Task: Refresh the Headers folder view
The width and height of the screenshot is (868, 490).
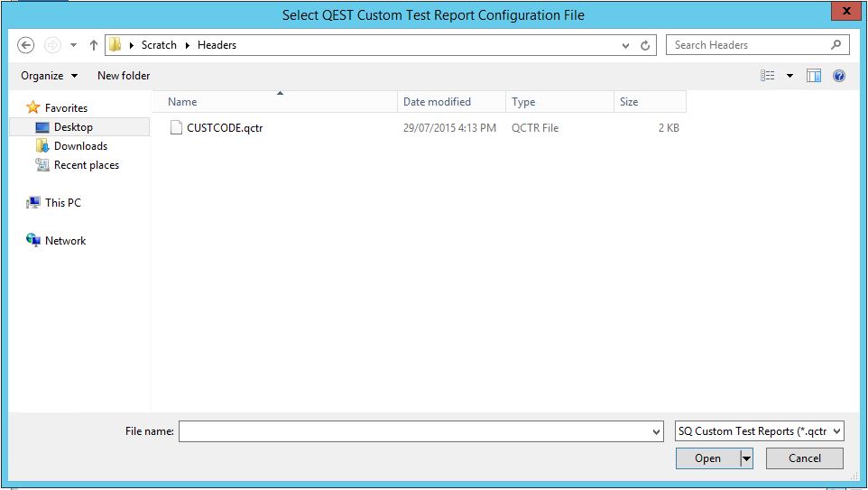Action: pos(645,45)
